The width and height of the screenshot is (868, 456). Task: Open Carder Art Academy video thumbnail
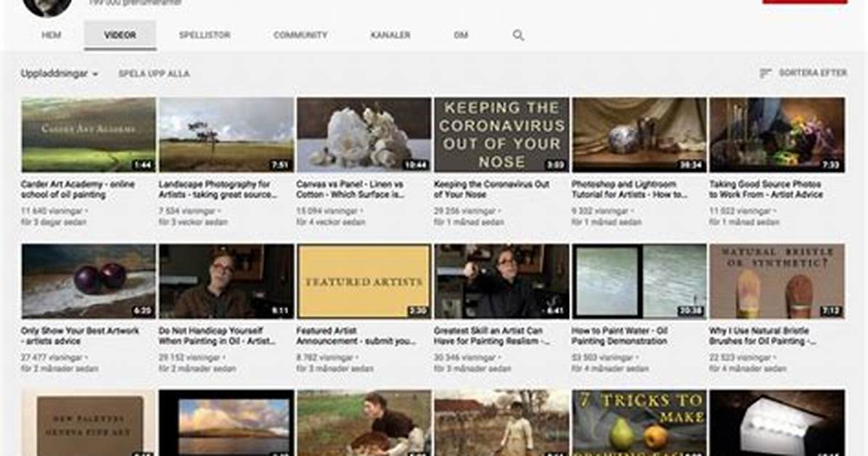89,134
